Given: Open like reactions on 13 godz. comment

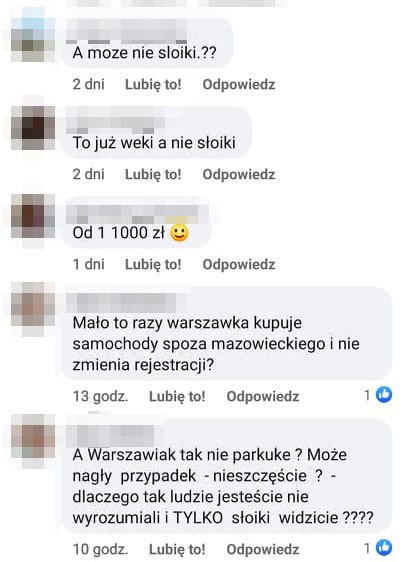Looking at the screenshot, I should coord(378,395).
